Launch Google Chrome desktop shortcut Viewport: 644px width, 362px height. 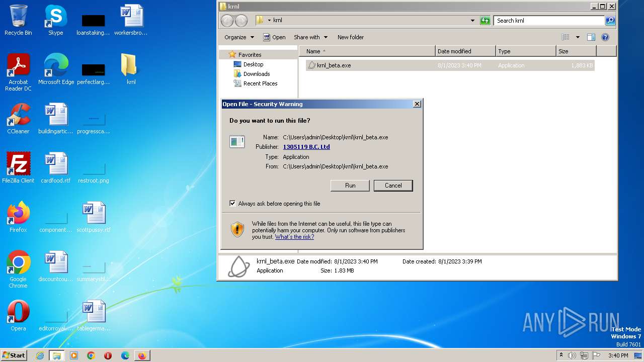click(x=18, y=269)
